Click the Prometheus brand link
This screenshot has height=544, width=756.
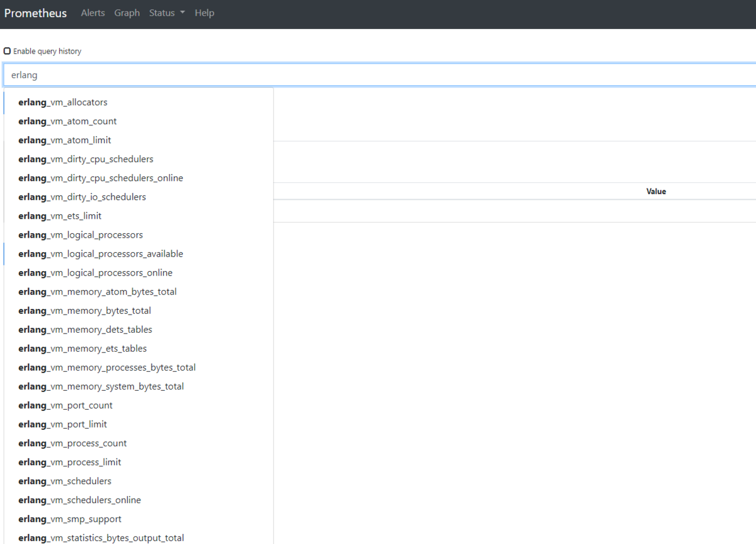(35, 13)
